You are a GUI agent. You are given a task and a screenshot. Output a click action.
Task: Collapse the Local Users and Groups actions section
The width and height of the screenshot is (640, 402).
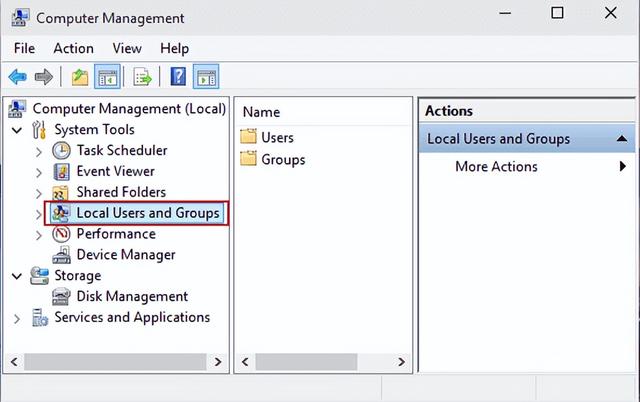(x=622, y=139)
